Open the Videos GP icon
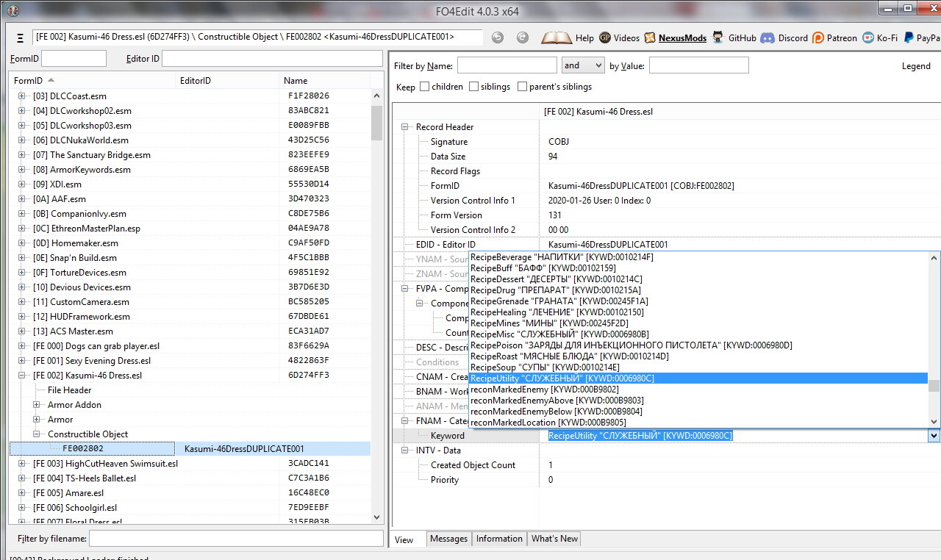The height and width of the screenshot is (560, 941). [x=605, y=38]
